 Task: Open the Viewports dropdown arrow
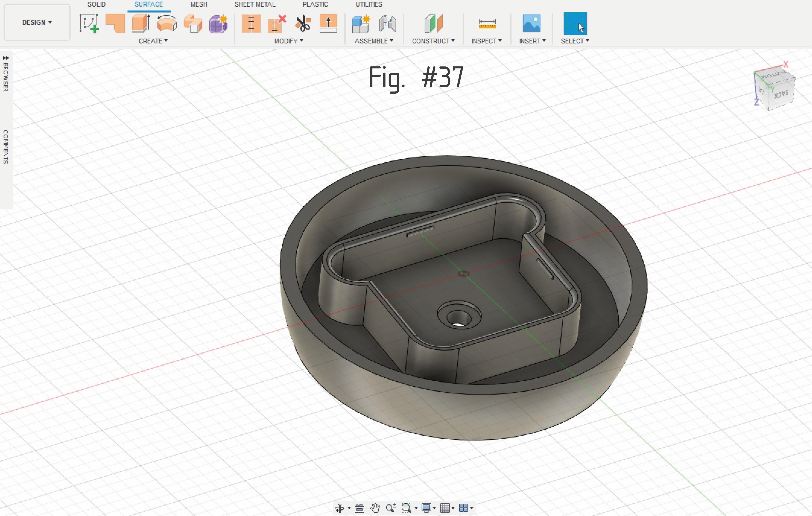(472, 508)
